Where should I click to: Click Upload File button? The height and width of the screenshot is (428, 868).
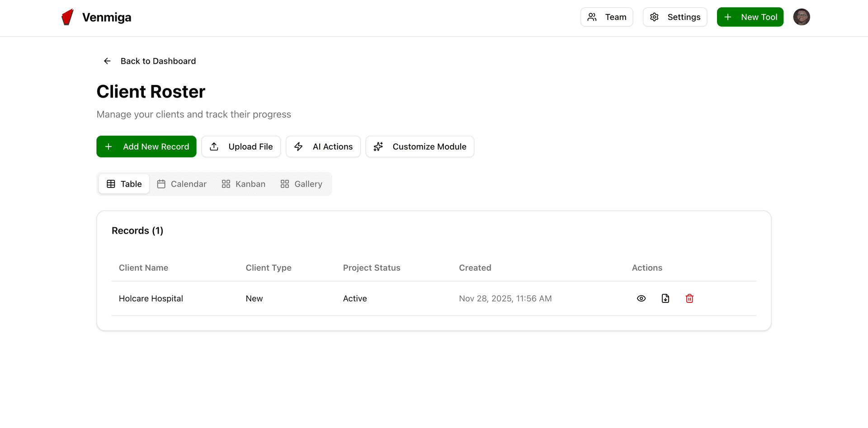coord(241,146)
